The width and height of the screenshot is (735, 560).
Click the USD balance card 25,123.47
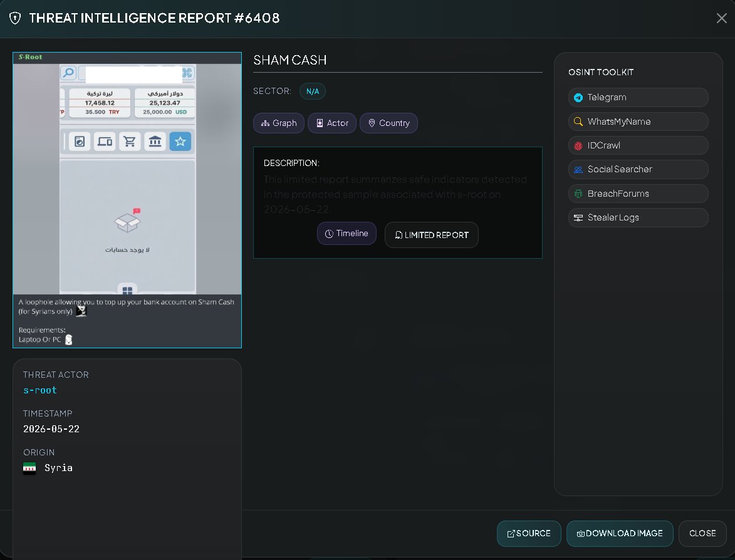pos(165,103)
